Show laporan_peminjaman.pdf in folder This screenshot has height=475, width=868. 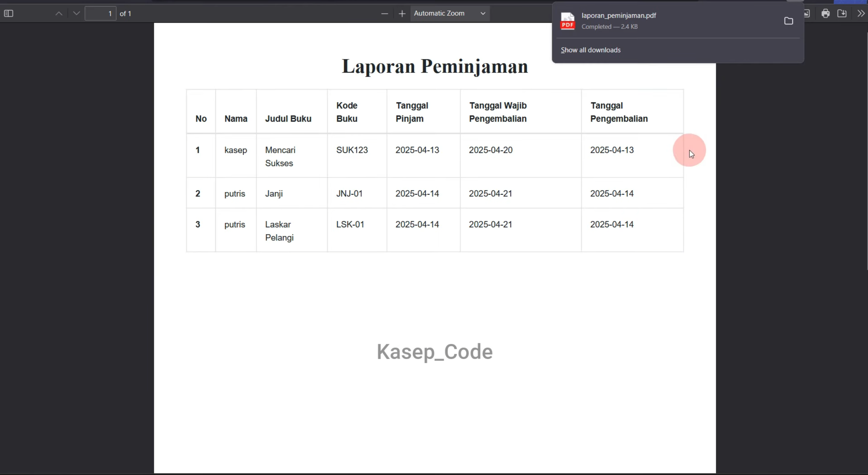pos(789,21)
